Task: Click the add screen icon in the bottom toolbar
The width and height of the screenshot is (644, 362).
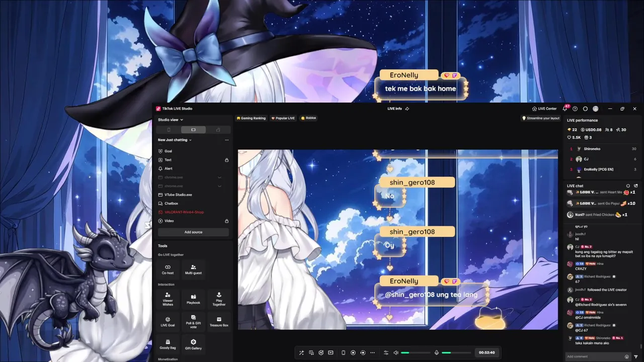Action: pos(331,352)
